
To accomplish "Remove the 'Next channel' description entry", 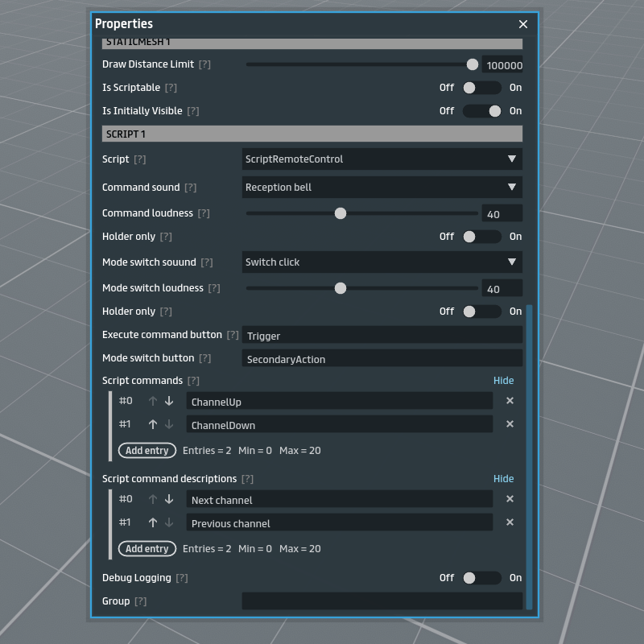I will point(510,499).
